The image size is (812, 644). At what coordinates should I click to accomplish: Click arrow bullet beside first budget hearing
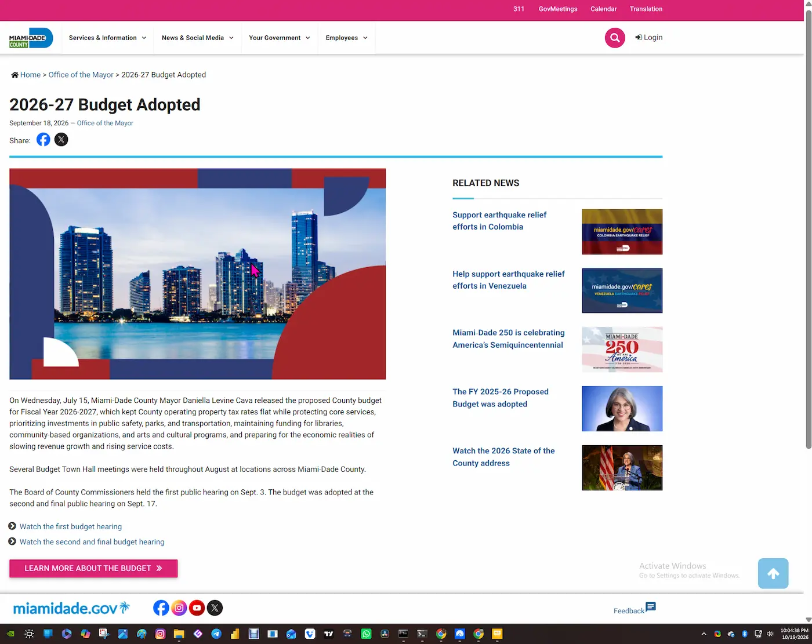coord(12,526)
